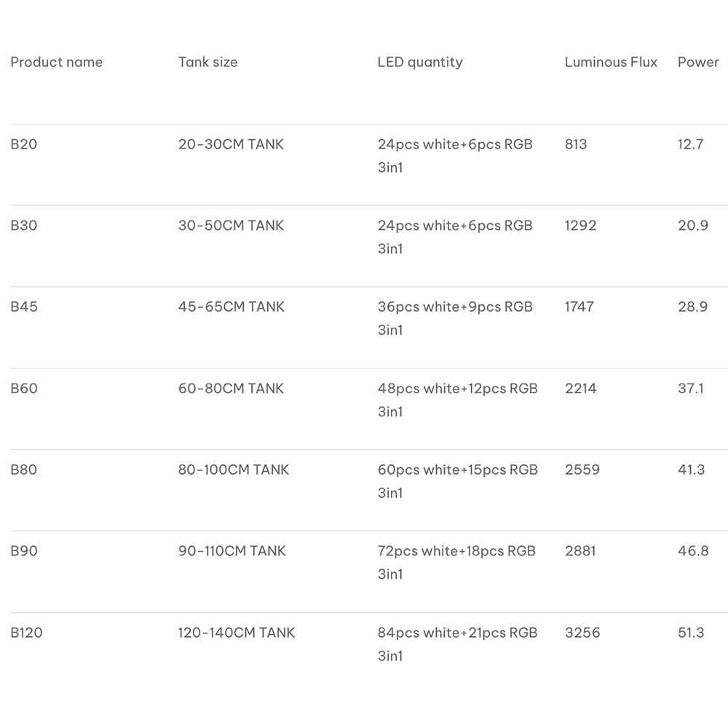Click the LED quantity column header
Viewport: 728px width, 728px height.
point(420,63)
